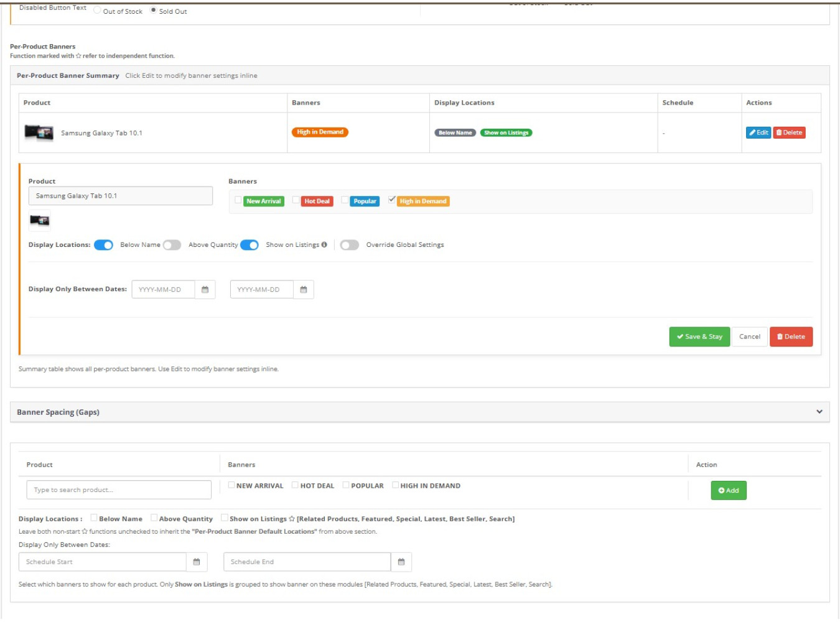This screenshot has width=840, height=622.
Task: Enable the Override Global Settings toggle
Action: (x=349, y=245)
